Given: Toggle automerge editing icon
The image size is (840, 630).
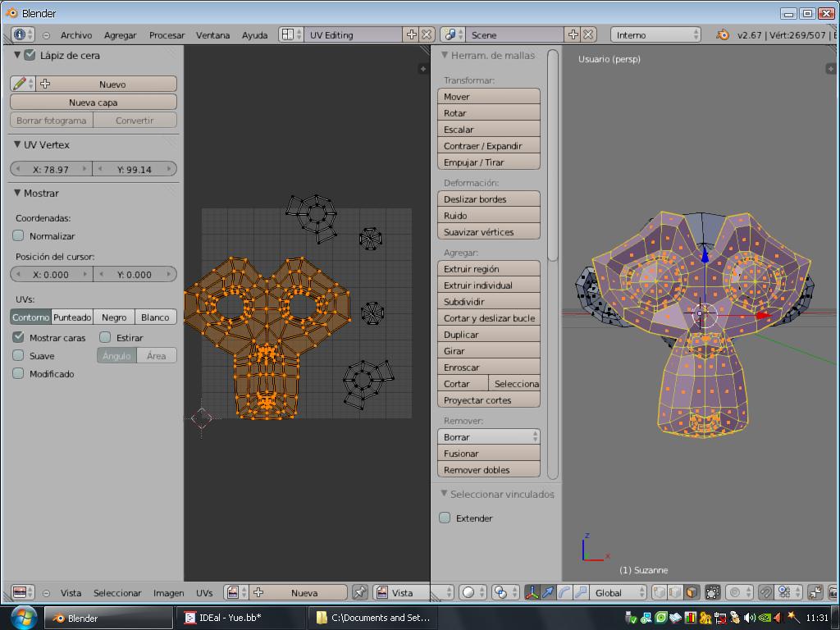Looking at the screenshot, I should click(x=816, y=592).
